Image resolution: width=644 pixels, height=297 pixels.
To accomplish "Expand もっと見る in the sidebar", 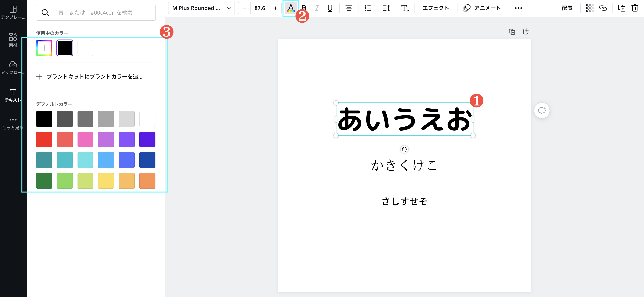I will tap(13, 123).
